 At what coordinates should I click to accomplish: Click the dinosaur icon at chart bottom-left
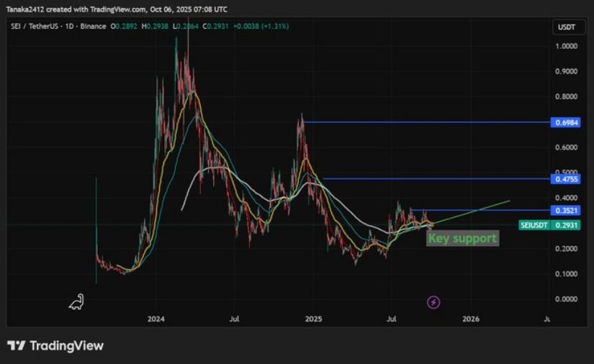tap(76, 302)
